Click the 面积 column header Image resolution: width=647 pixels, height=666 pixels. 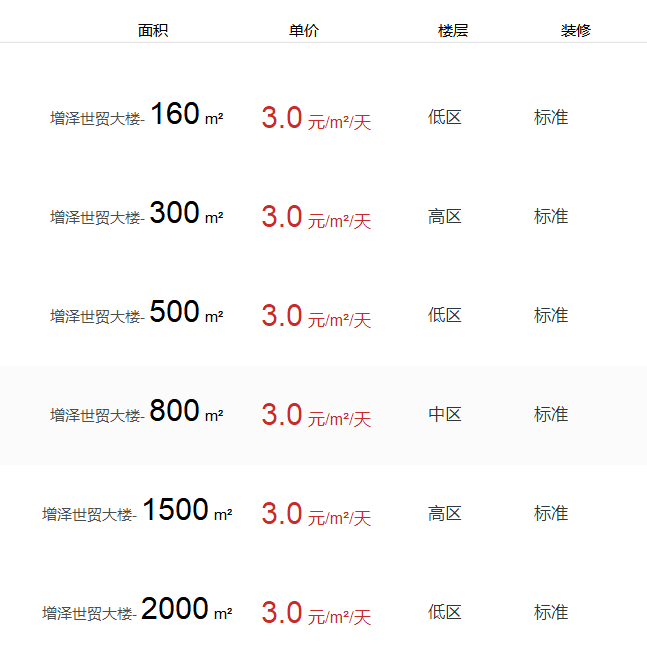tap(153, 30)
